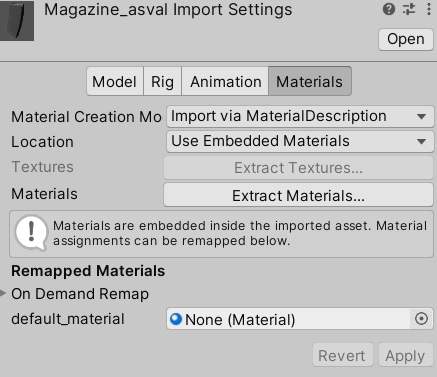Switch to the Animation tab
The width and height of the screenshot is (437, 377).
(x=225, y=81)
